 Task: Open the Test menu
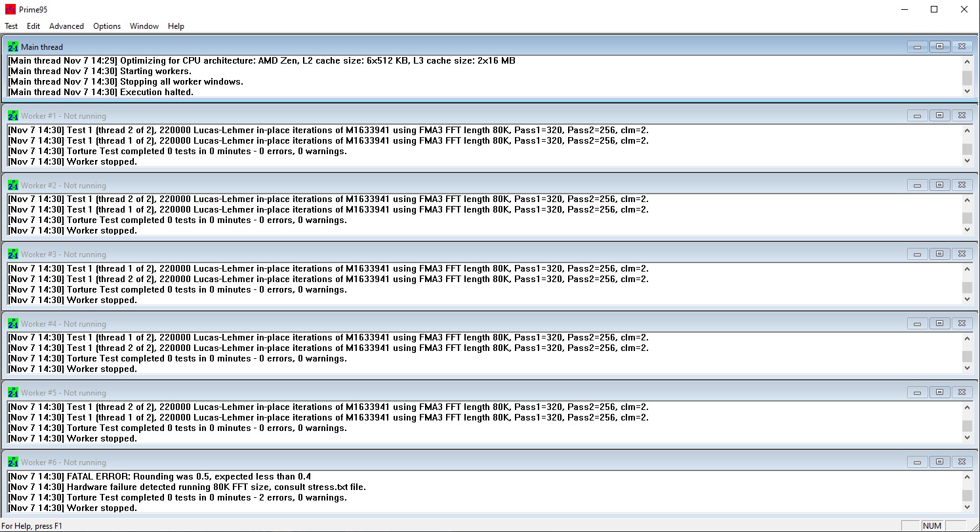11,26
